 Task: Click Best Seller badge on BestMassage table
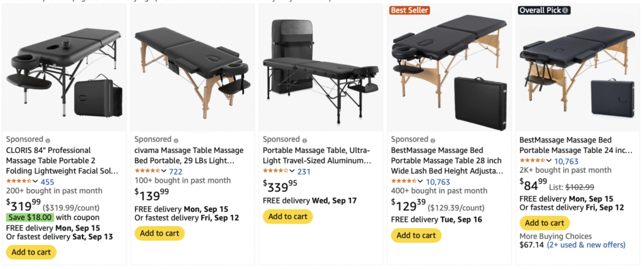pyautogui.click(x=409, y=10)
